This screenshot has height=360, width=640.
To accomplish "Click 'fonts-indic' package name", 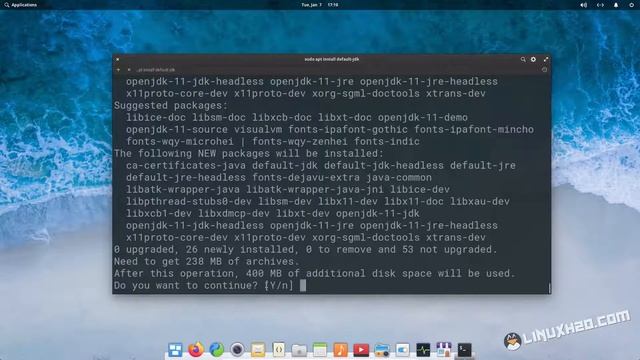I will point(387,142).
